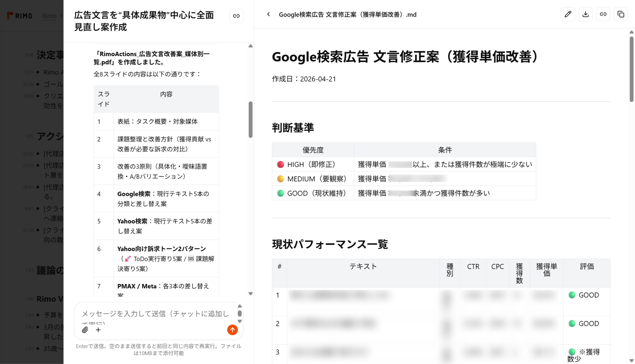Viewport: 635px width, 364px height.
Task: Click the 'MEDIUM（要観察）' priority cell
Action: tap(313, 179)
